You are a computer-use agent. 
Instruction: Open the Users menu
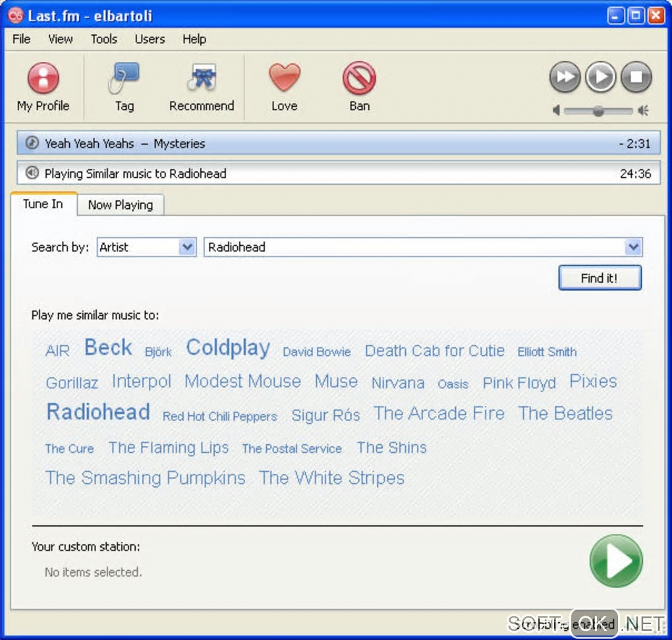tap(150, 39)
